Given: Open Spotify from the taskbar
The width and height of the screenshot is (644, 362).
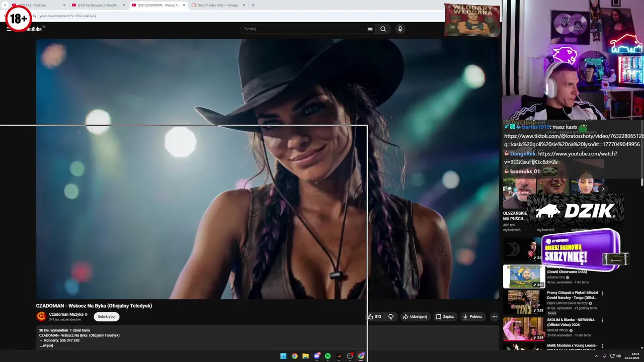Looking at the screenshot, I should 328,356.
